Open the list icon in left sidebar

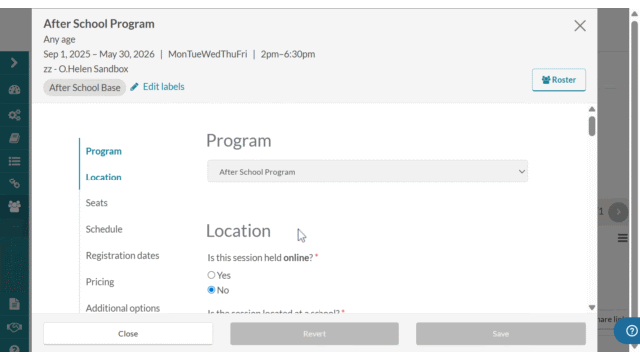click(x=14, y=161)
